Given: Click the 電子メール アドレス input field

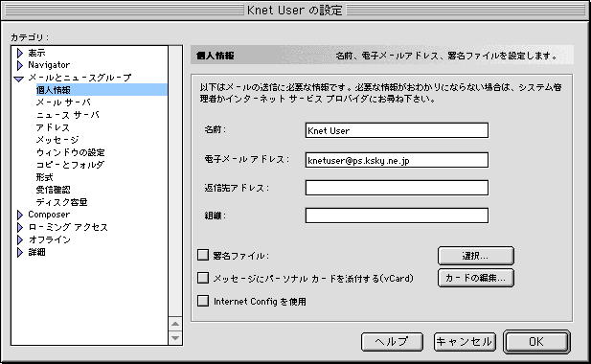Looking at the screenshot, I should point(397,160).
